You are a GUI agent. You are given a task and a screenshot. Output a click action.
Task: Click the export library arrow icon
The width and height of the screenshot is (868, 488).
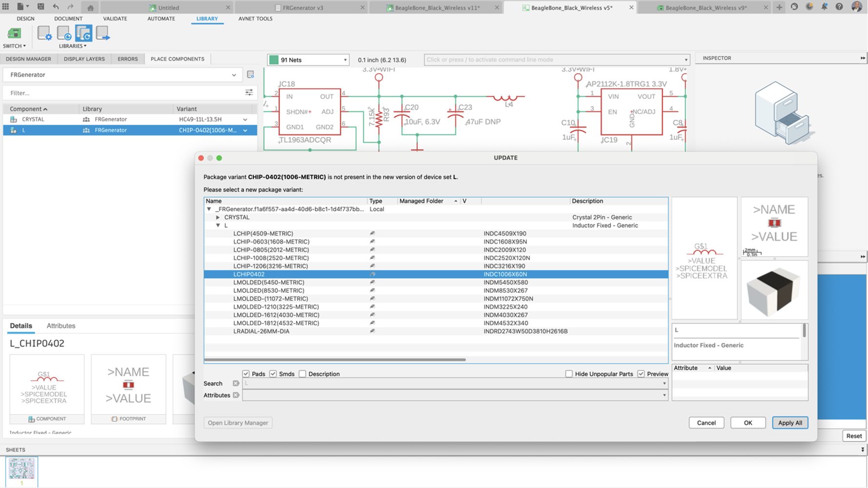[103, 33]
